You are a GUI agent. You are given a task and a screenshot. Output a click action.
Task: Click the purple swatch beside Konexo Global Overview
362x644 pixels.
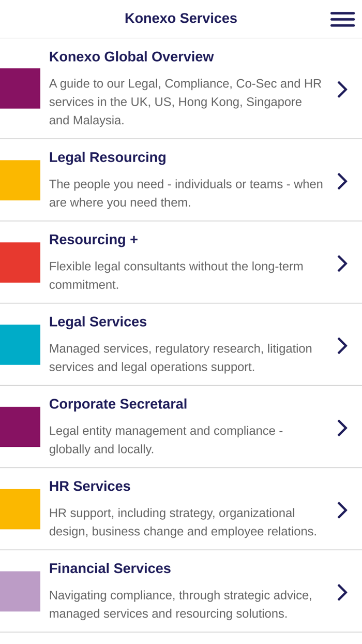click(20, 88)
